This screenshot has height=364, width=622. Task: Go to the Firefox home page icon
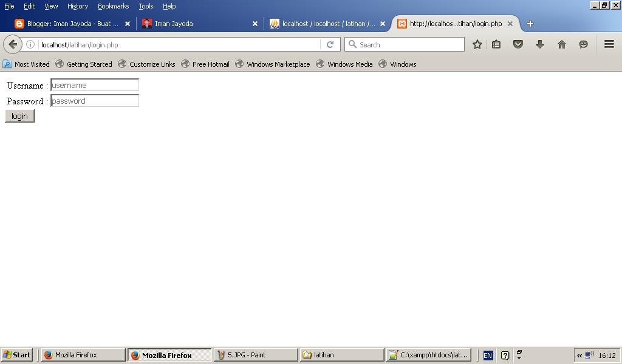pyautogui.click(x=562, y=44)
